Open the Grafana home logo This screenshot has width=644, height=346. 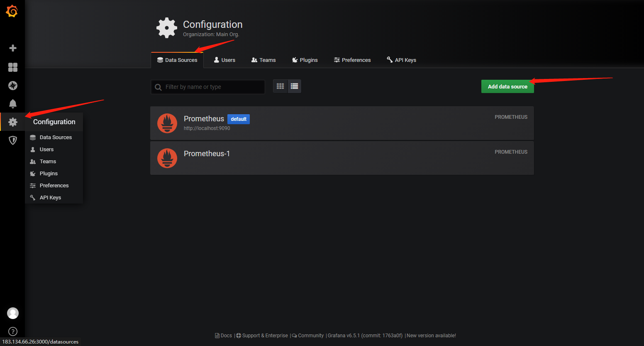click(x=12, y=11)
